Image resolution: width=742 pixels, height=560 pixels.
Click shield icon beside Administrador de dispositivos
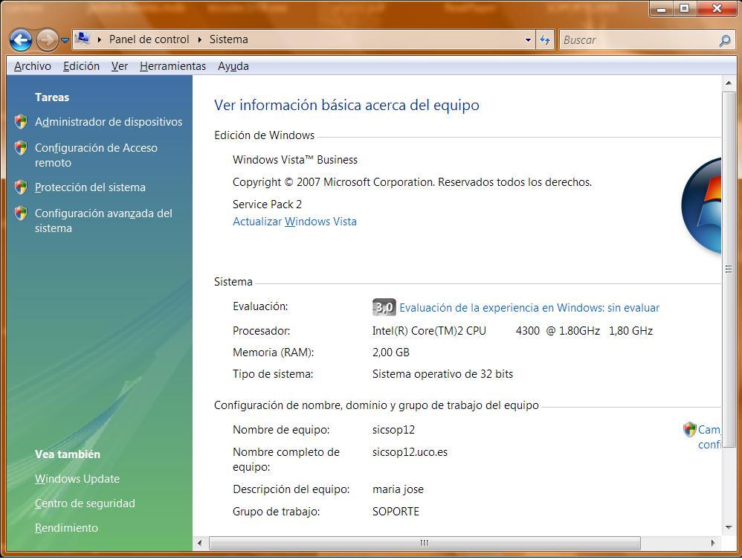[x=21, y=122]
